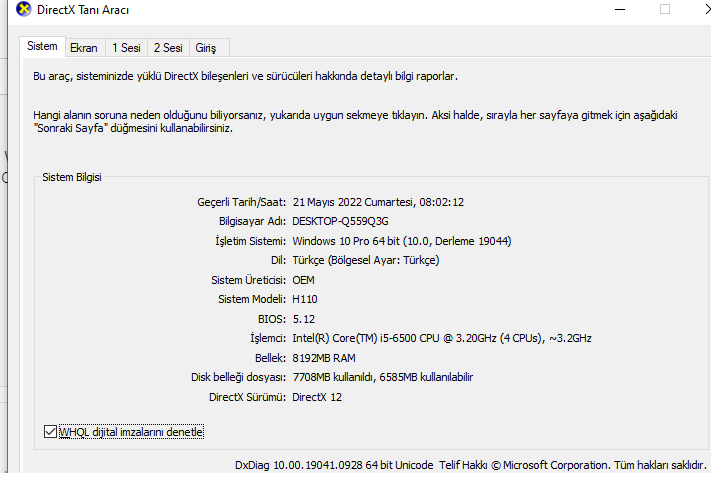The height and width of the screenshot is (484, 717).
Task: Click the DirectX Tanı Aracı title text
Action: pyautogui.click(x=83, y=10)
